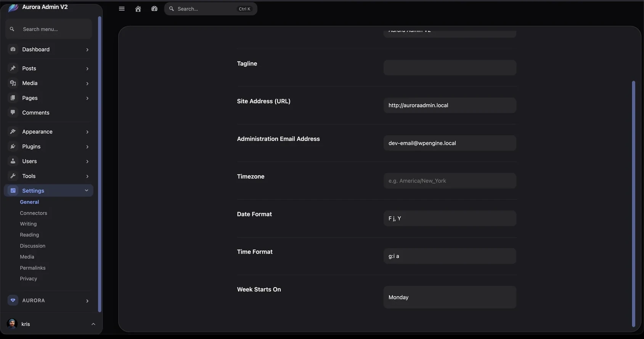Click the Dashboard sidebar icon
Viewport: 644px width, 339px height.
pos(13,50)
